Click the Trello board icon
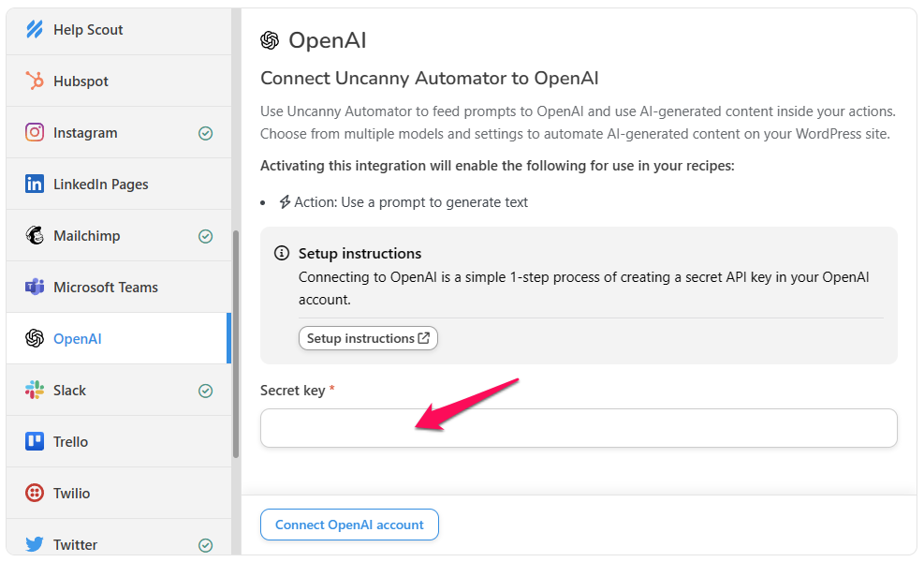924x562 pixels. 35,442
